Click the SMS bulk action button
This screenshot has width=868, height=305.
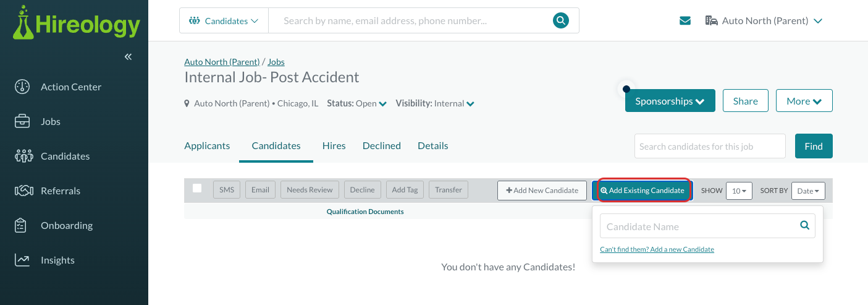[x=227, y=190]
